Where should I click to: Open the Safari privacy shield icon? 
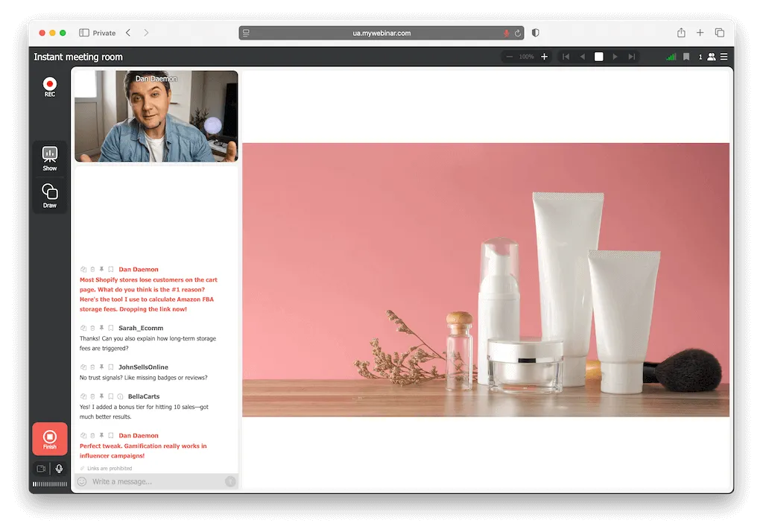535,33
